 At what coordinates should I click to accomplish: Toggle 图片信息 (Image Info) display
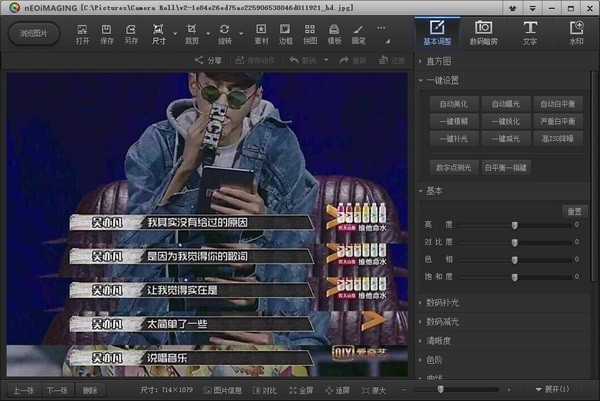coord(223,389)
